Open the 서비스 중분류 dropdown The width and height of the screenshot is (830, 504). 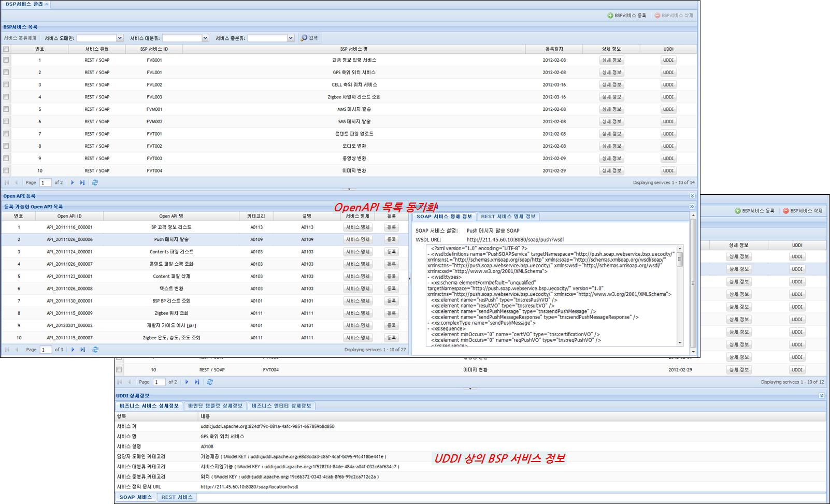pos(291,38)
